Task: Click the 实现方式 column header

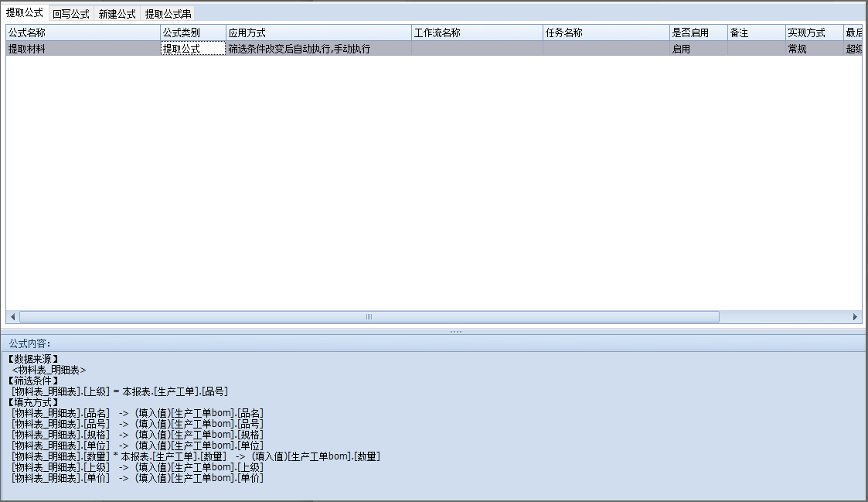Action: pos(813,32)
